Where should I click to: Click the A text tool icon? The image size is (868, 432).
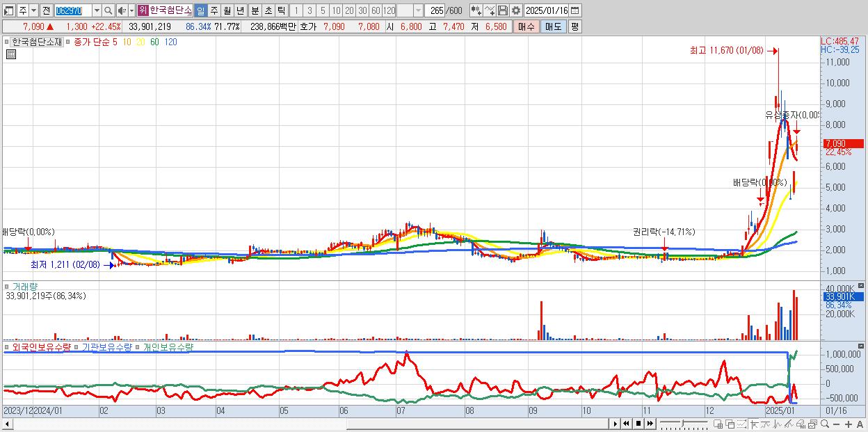[x=860, y=424]
